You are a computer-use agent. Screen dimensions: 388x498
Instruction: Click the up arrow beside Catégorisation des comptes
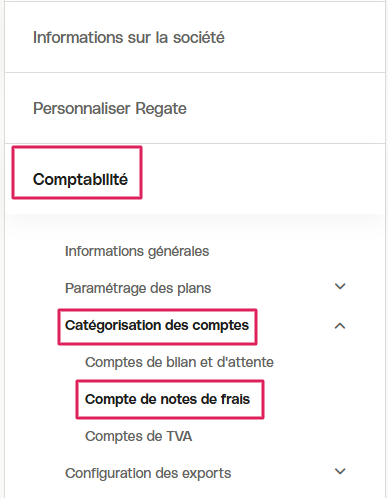(340, 326)
